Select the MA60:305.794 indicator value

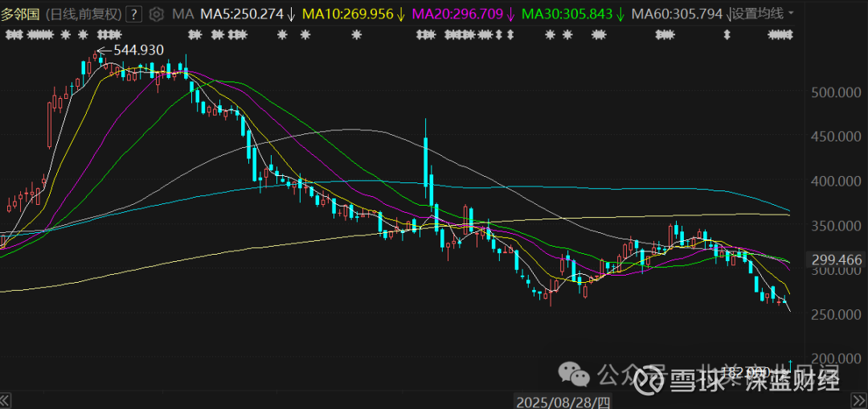(x=677, y=14)
